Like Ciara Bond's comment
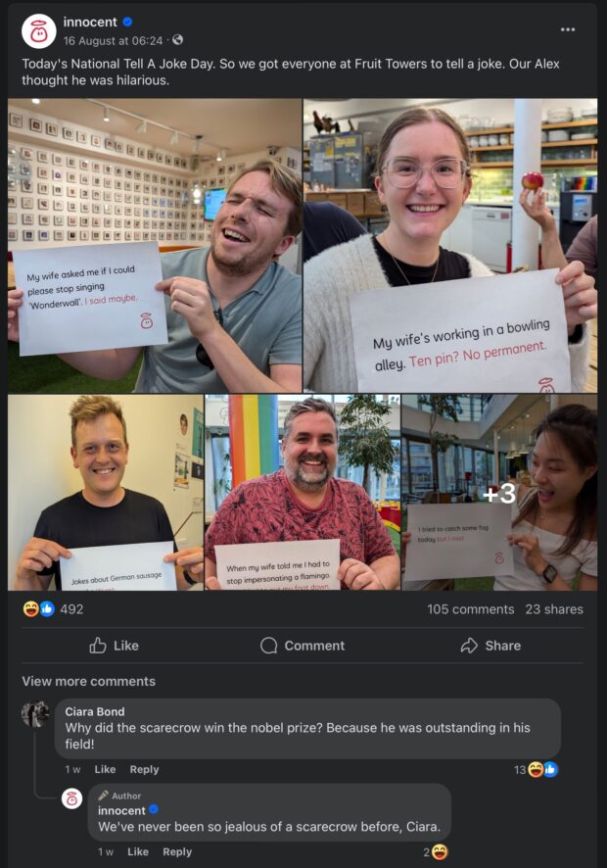This screenshot has width=607, height=868. click(105, 769)
